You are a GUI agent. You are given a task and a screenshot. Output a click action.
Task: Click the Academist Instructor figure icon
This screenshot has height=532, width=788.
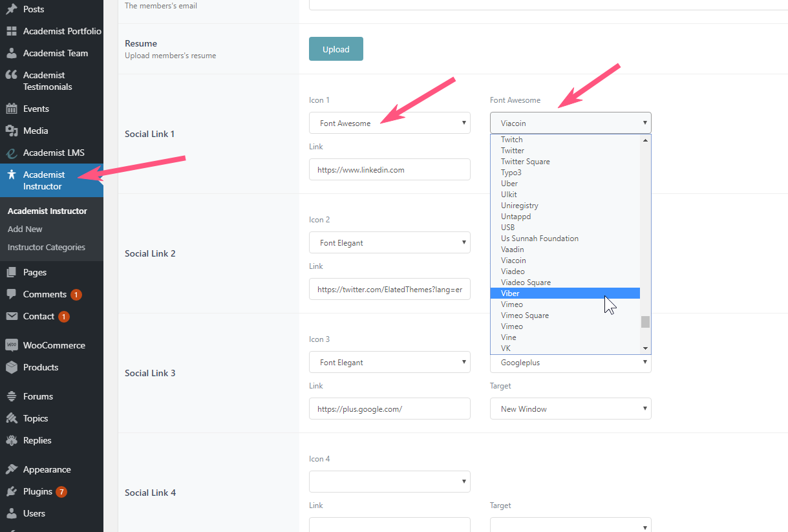coord(12,175)
